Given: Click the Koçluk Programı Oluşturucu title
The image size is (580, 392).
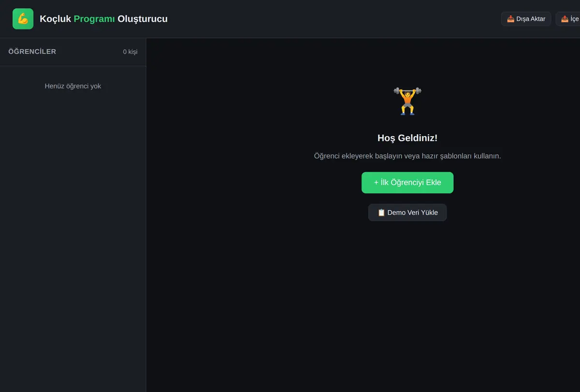Looking at the screenshot, I should coord(103,19).
